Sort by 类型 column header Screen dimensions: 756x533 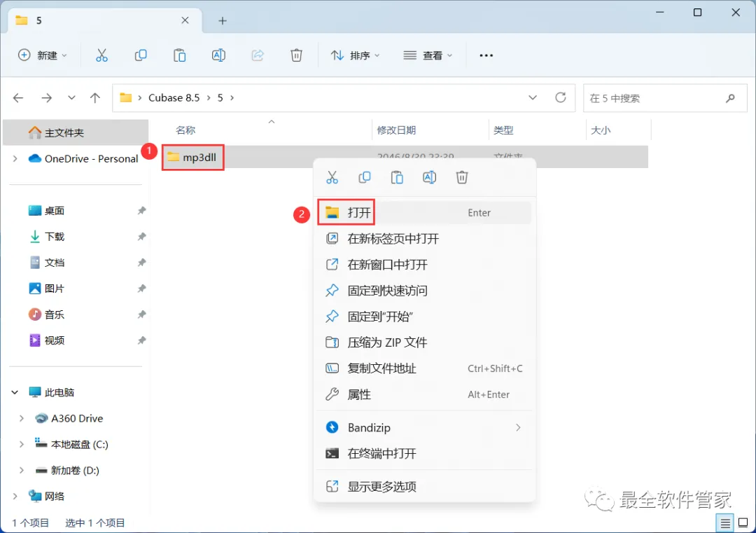[503, 130]
